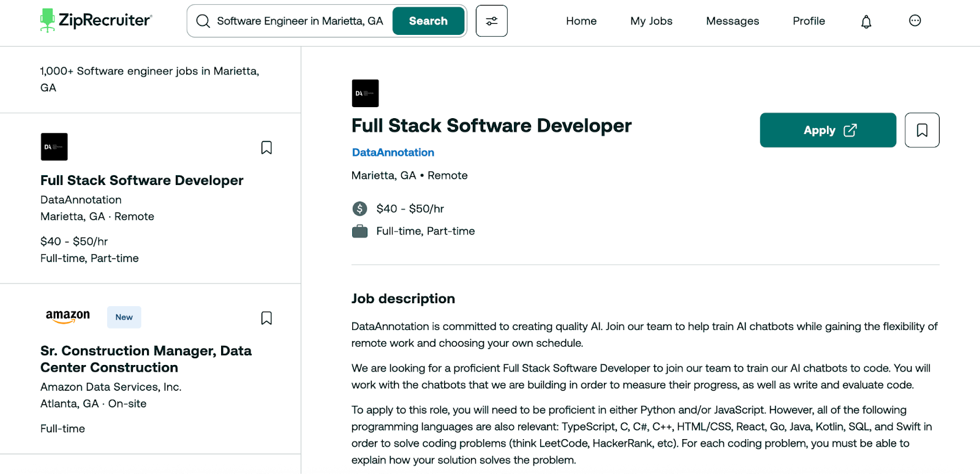Viewport: 980px width, 474px height.
Task: Apply to the Full Stack Developer job
Action: pos(827,130)
